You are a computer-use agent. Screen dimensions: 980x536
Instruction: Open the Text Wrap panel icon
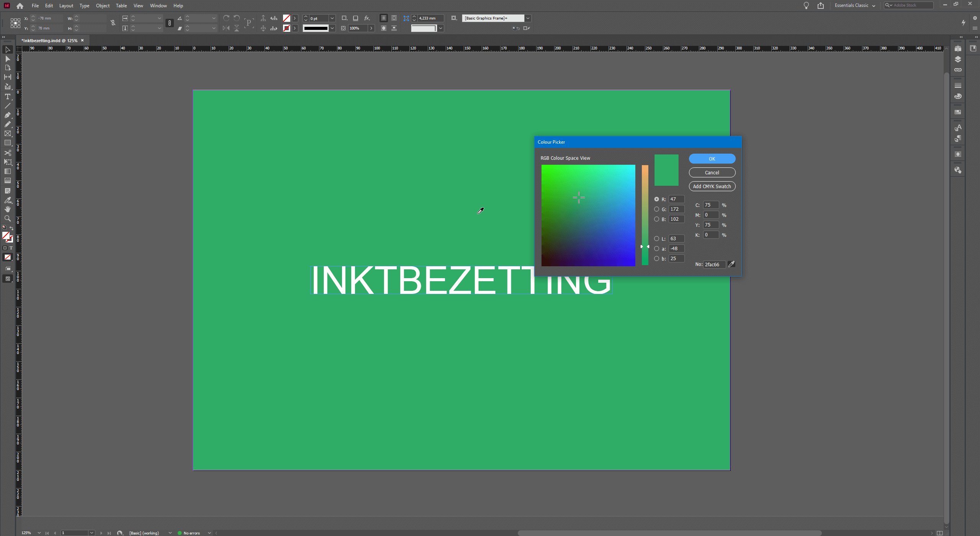958,154
